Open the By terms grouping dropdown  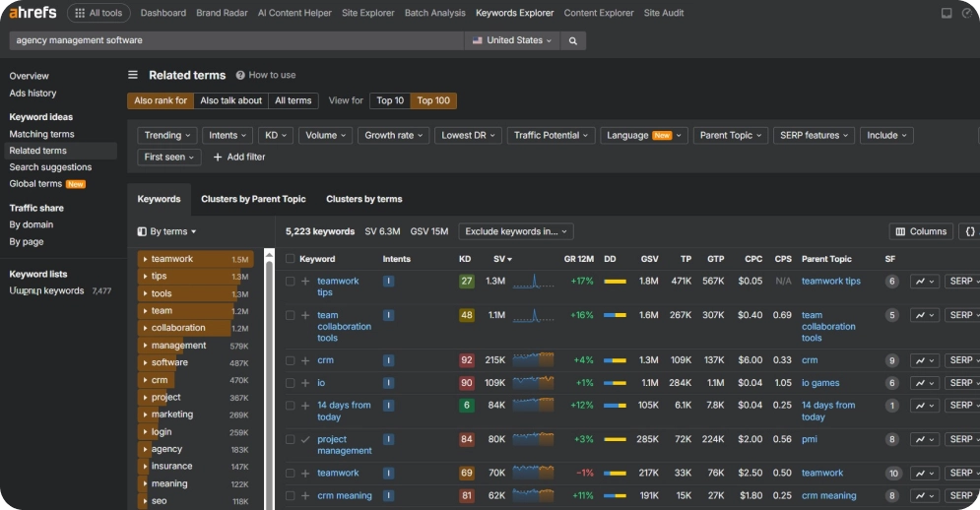tap(166, 232)
